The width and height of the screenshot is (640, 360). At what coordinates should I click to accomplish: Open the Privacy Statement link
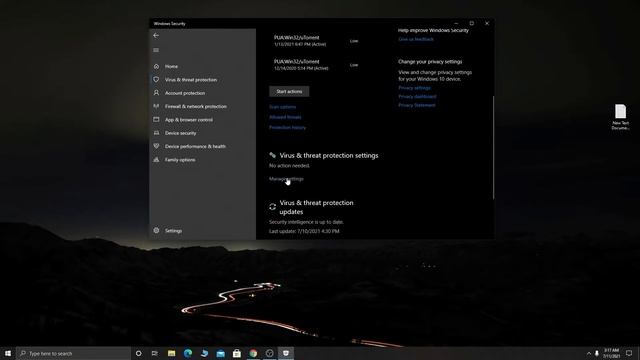(x=417, y=105)
